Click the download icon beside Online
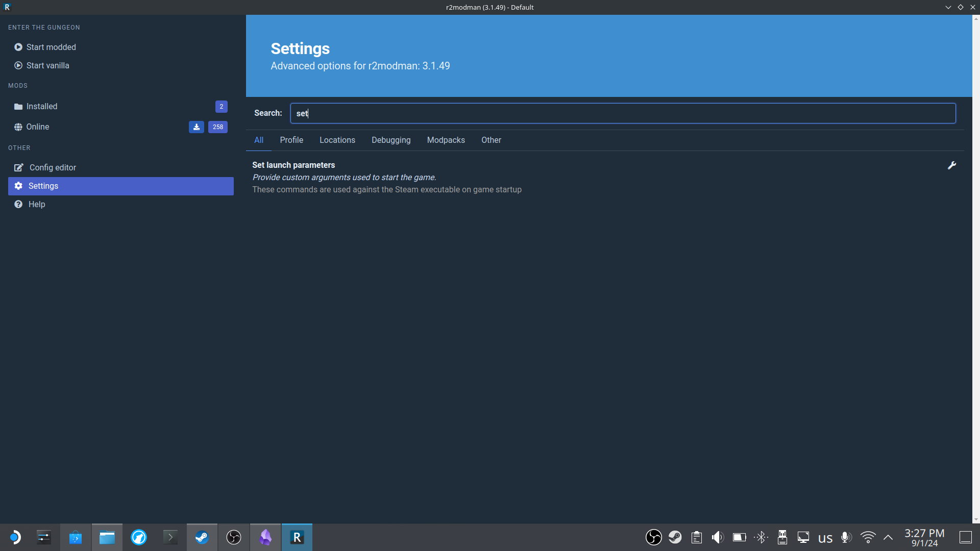The width and height of the screenshot is (980, 551). [x=197, y=127]
